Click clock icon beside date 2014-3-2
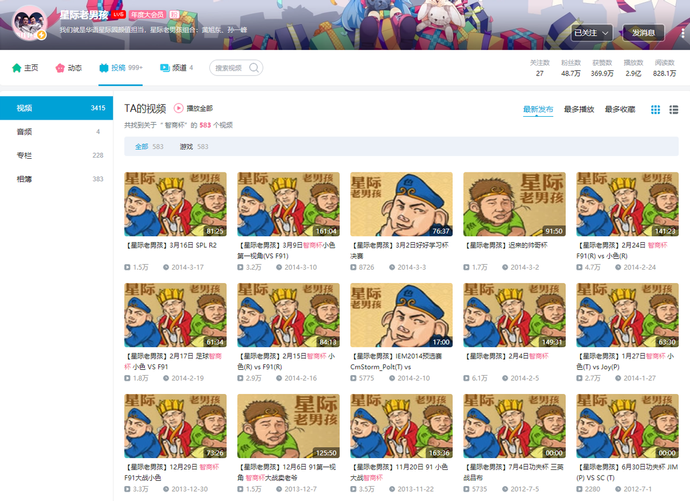Viewport: 690px width, 501px height. pos(505,267)
